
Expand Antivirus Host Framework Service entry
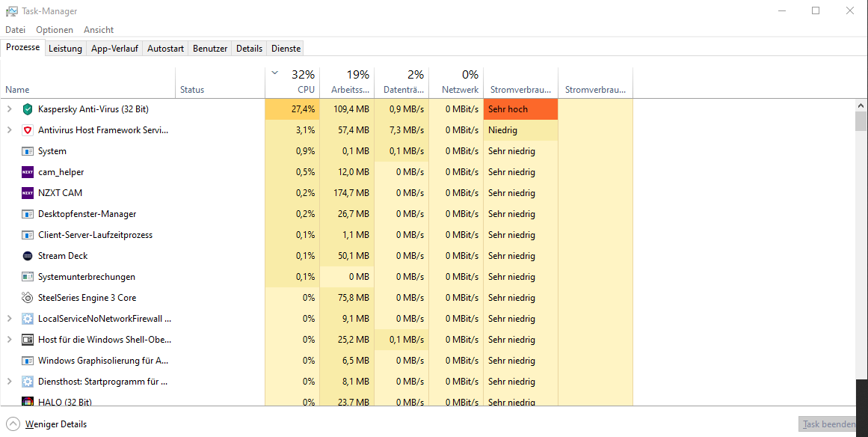coord(9,130)
